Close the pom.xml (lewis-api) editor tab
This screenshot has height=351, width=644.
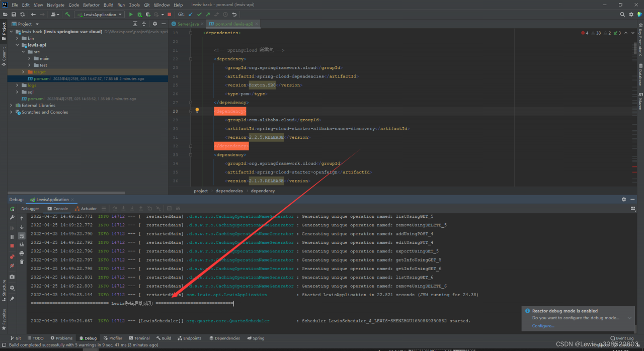click(258, 24)
